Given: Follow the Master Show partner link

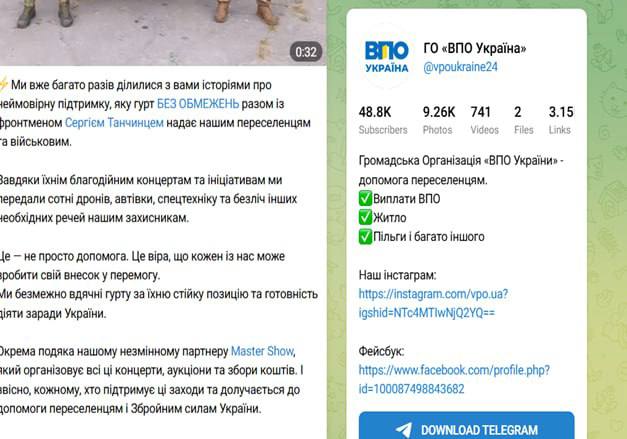Looking at the screenshot, I should coord(262,351).
